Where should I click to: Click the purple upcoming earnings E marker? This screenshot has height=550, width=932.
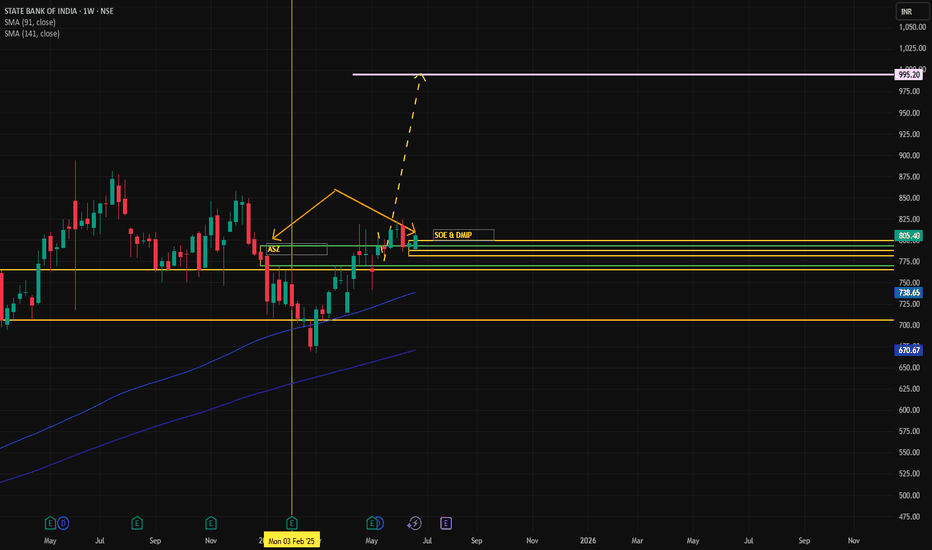click(446, 523)
